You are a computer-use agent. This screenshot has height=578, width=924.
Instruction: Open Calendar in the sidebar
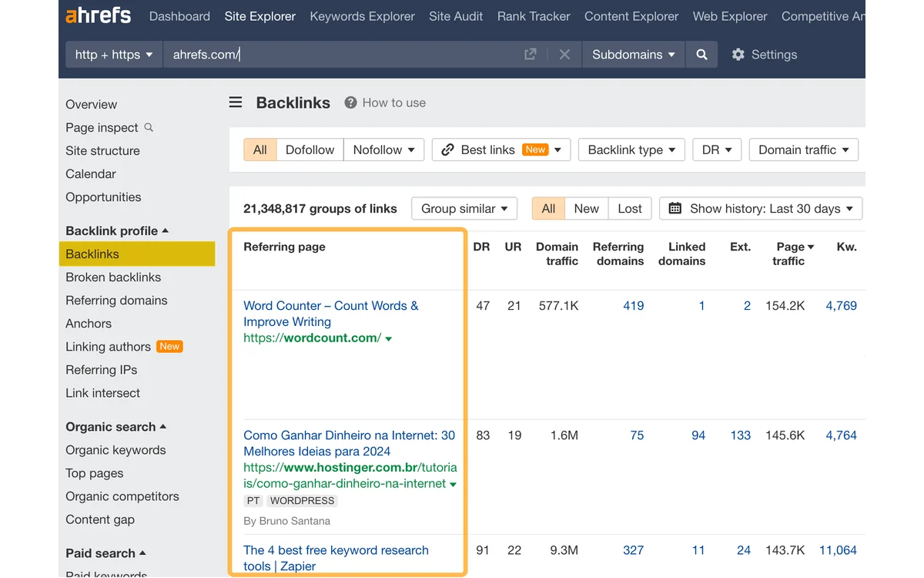91,173
